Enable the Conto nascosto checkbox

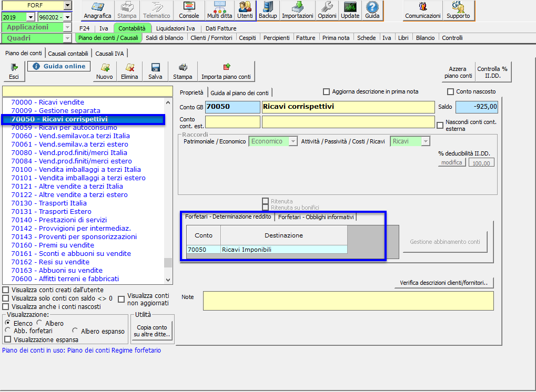coord(450,91)
